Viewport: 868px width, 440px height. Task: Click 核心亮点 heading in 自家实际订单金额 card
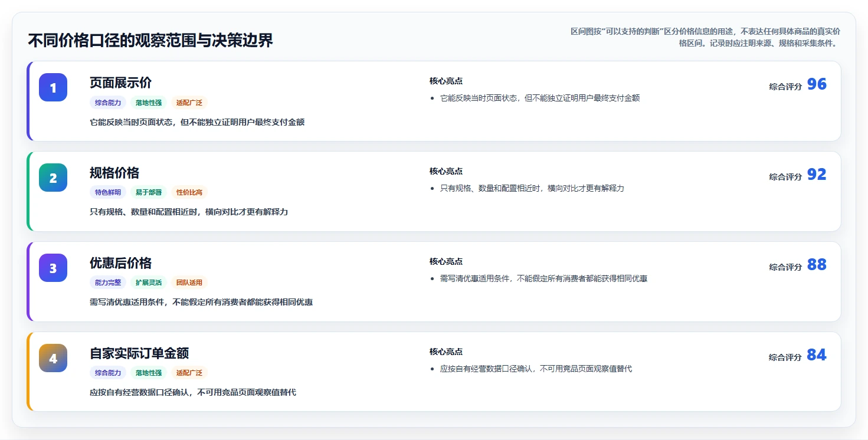pos(446,352)
